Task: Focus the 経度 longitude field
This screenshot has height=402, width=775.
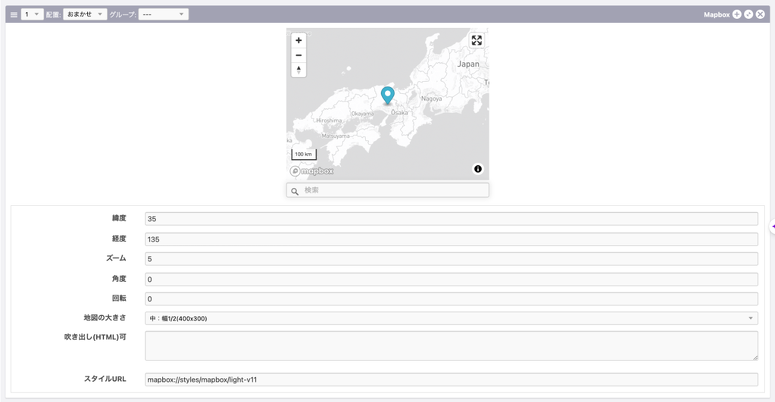Action: (x=451, y=239)
